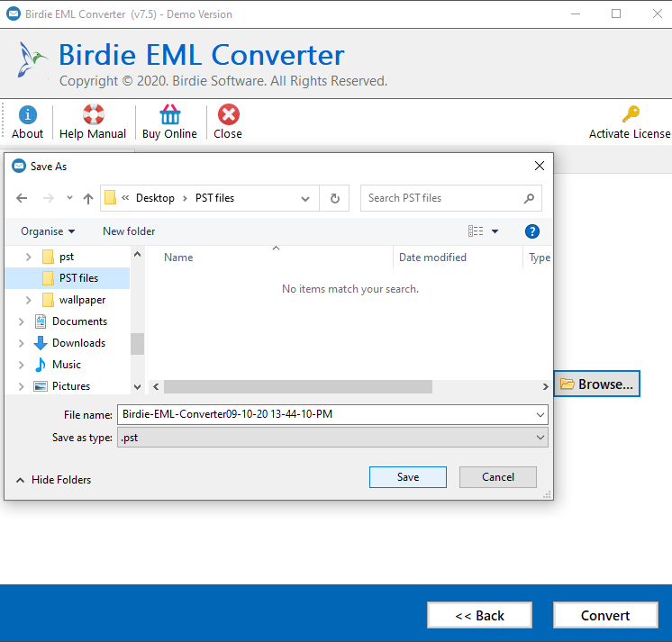Collapse folders with Hide Folders
The width and height of the screenshot is (672, 642).
(53, 480)
